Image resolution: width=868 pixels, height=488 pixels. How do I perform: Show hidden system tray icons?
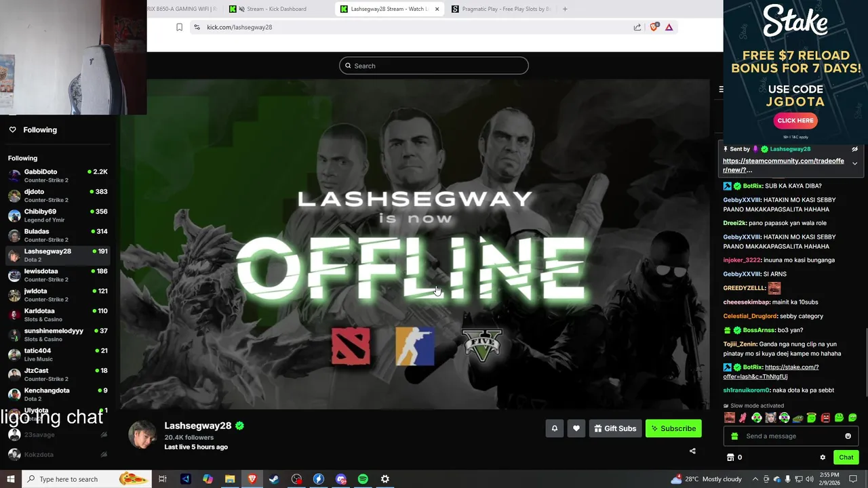(x=755, y=479)
